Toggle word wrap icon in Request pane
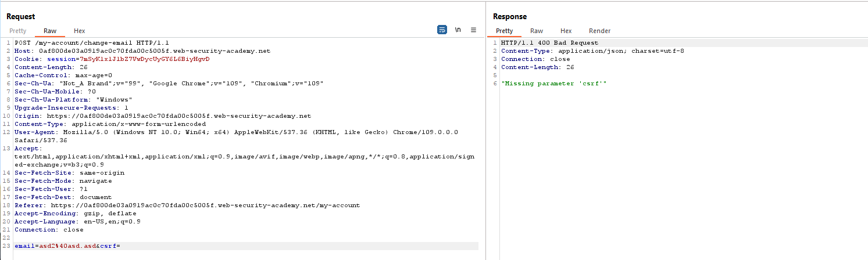The height and width of the screenshot is (260, 868). [x=442, y=30]
